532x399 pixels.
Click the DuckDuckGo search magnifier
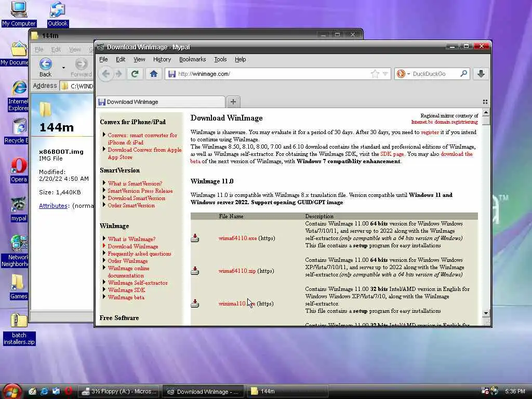pyautogui.click(x=463, y=74)
